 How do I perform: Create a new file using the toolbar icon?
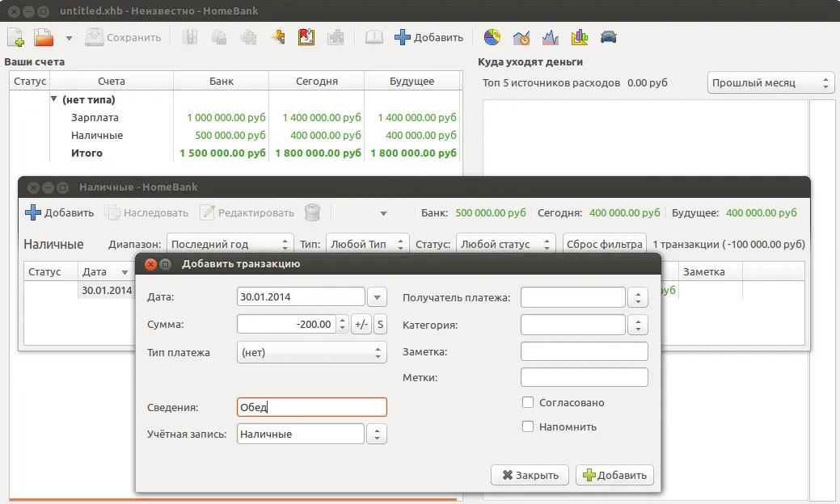click(x=15, y=37)
